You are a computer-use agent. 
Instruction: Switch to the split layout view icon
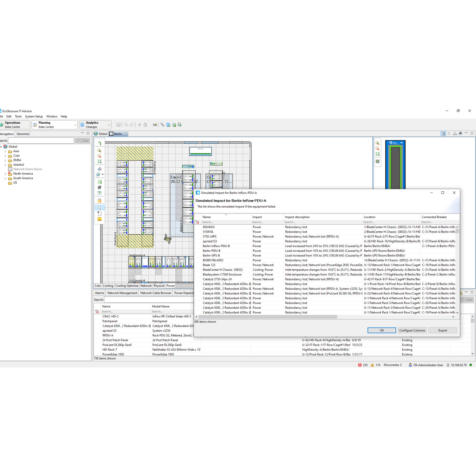pyautogui.click(x=443, y=134)
